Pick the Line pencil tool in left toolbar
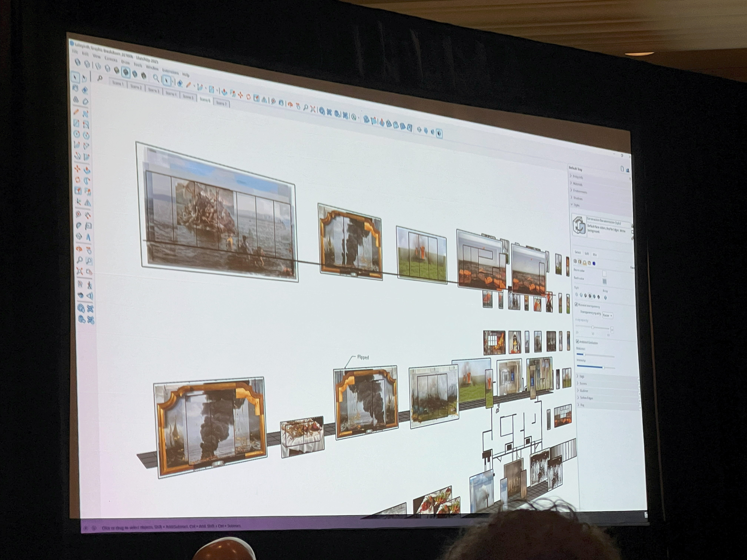Image resolution: width=747 pixels, height=560 pixels. (76, 112)
